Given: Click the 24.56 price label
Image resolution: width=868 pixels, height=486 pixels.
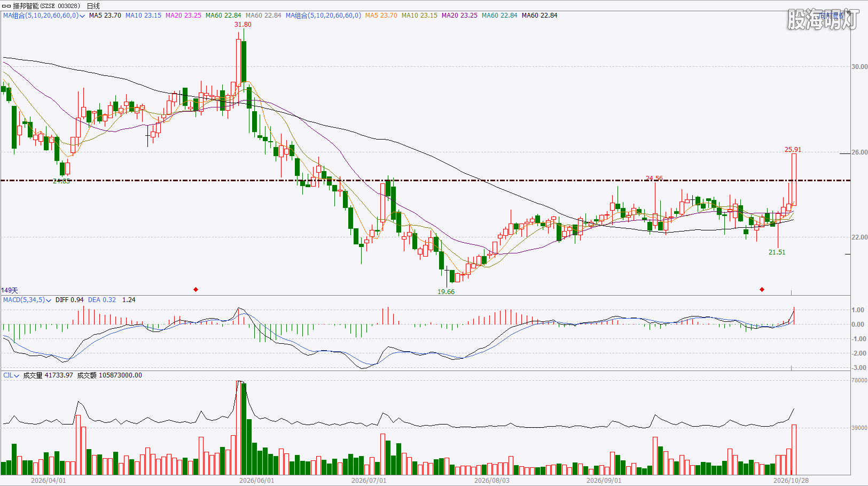Looking at the screenshot, I should coord(654,179).
